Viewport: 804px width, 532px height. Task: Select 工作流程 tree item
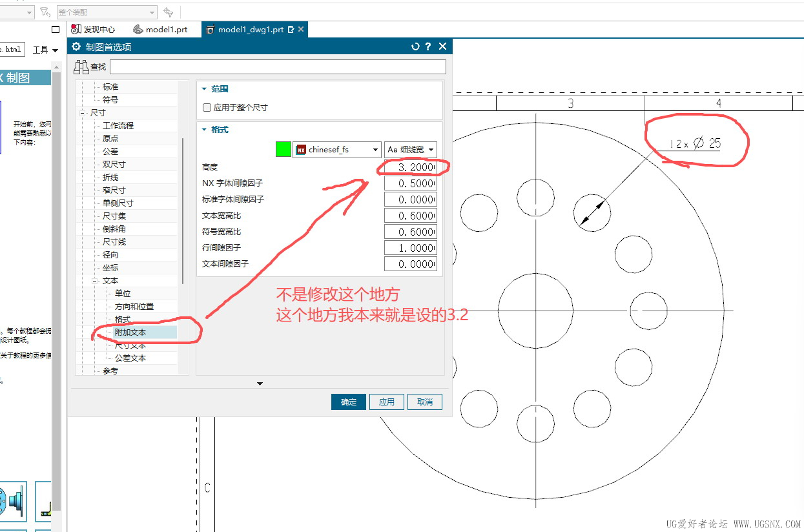coord(118,126)
